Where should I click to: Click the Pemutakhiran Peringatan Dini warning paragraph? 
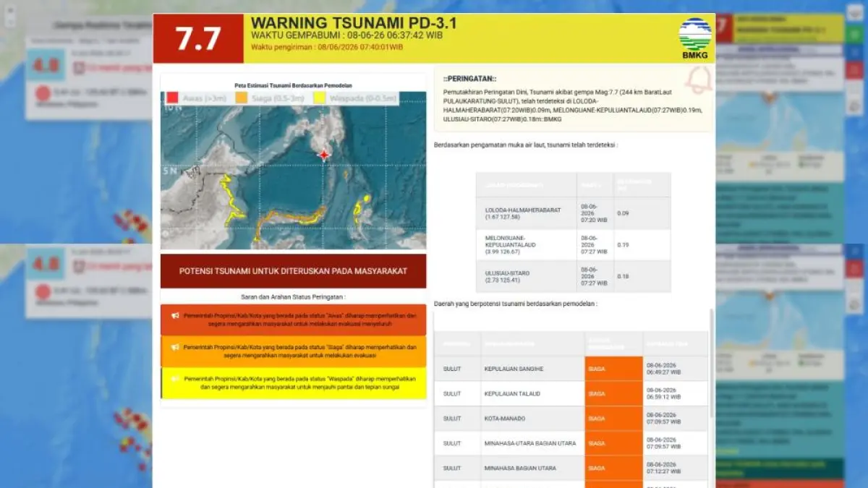[x=571, y=106]
